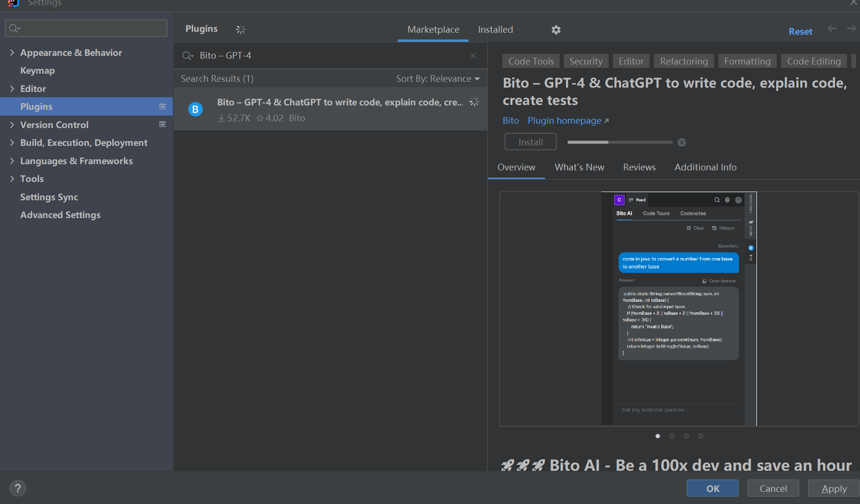Open the Bito plugin screenshot preview
The image size is (860, 504).
click(x=679, y=309)
